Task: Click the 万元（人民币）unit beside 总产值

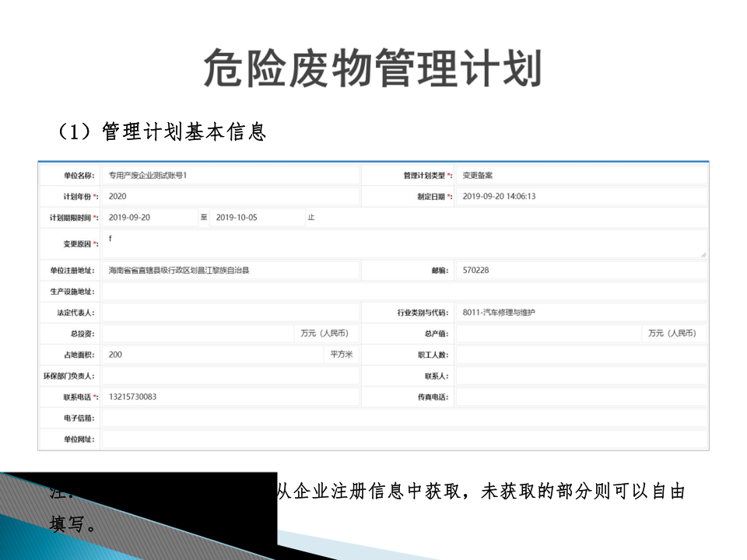Action: [x=672, y=334]
